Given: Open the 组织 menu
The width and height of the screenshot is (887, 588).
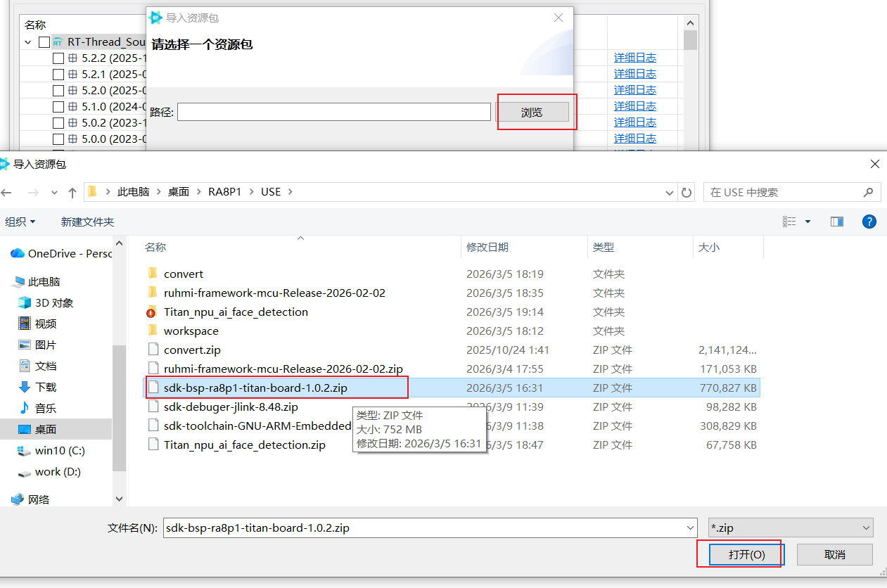Looking at the screenshot, I should 20,222.
